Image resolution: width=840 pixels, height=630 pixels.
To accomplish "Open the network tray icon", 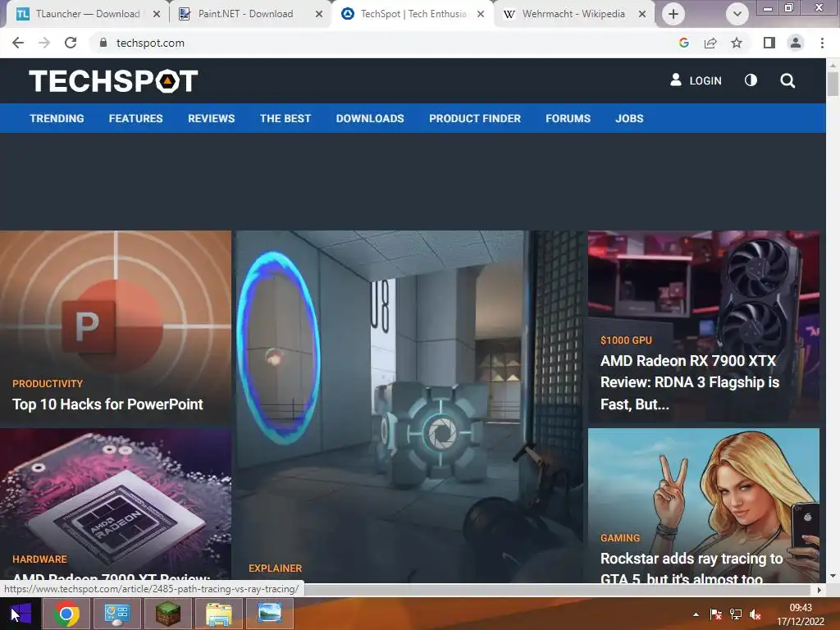I will tap(736, 614).
